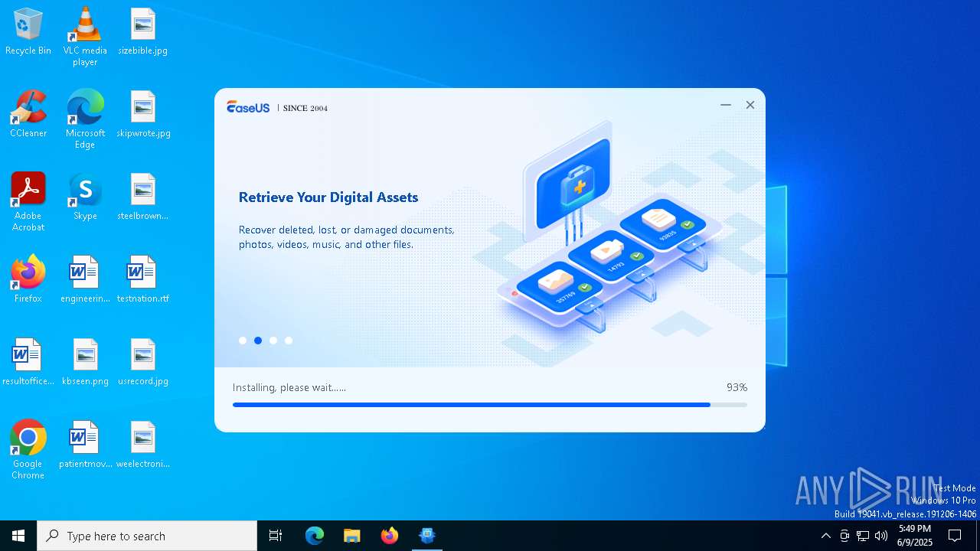The image size is (980, 551).
Task: Click the 'Retrieve Your Digital Assets' heading
Action: tap(328, 197)
